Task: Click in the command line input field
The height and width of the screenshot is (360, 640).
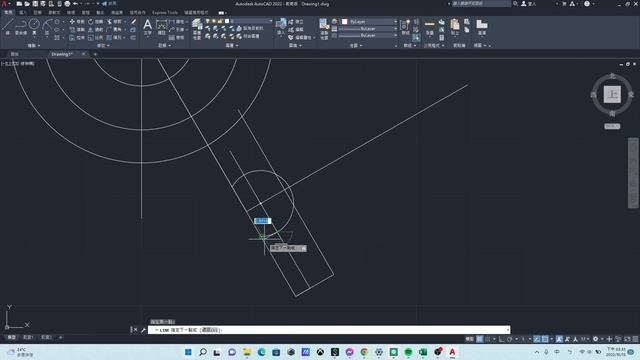Action: pyautogui.click(x=329, y=329)
